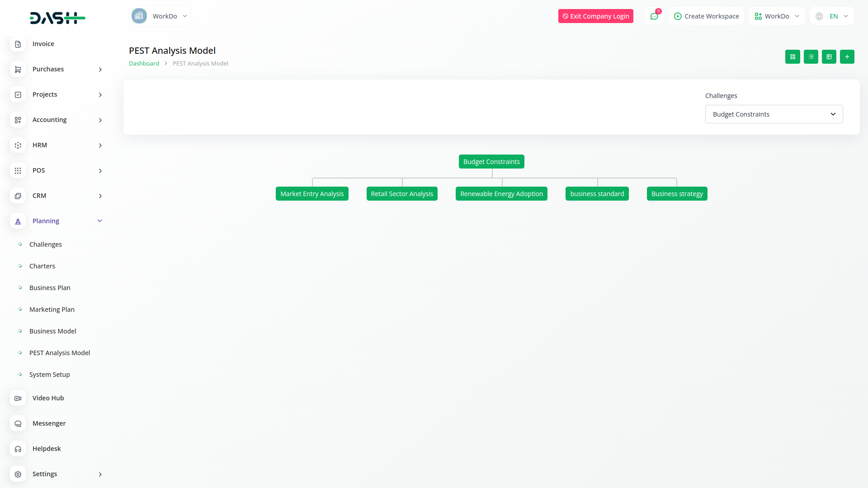Click the Invoice sidebar icon
Screen dimensions: 868x488
tap(18, 44)
